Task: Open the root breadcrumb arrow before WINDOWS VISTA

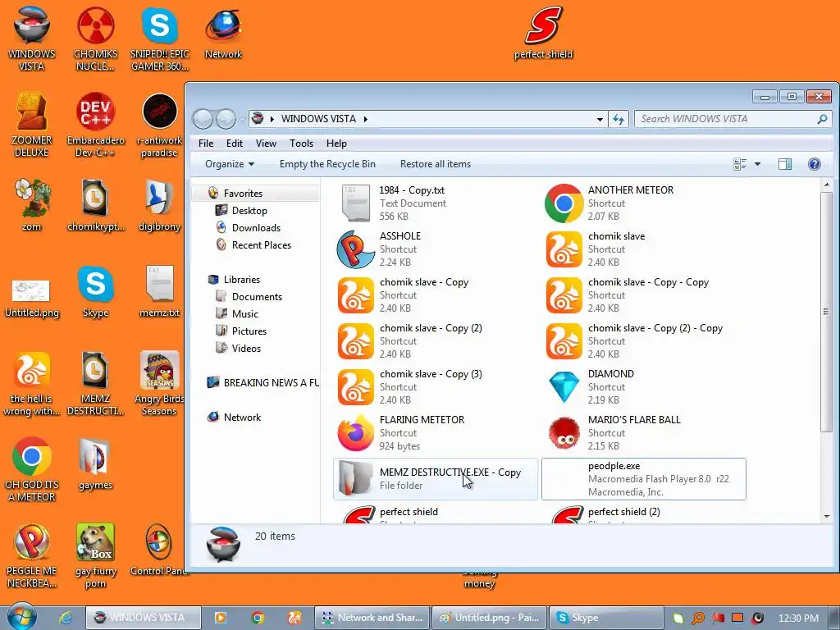Action: coord(272,119)
